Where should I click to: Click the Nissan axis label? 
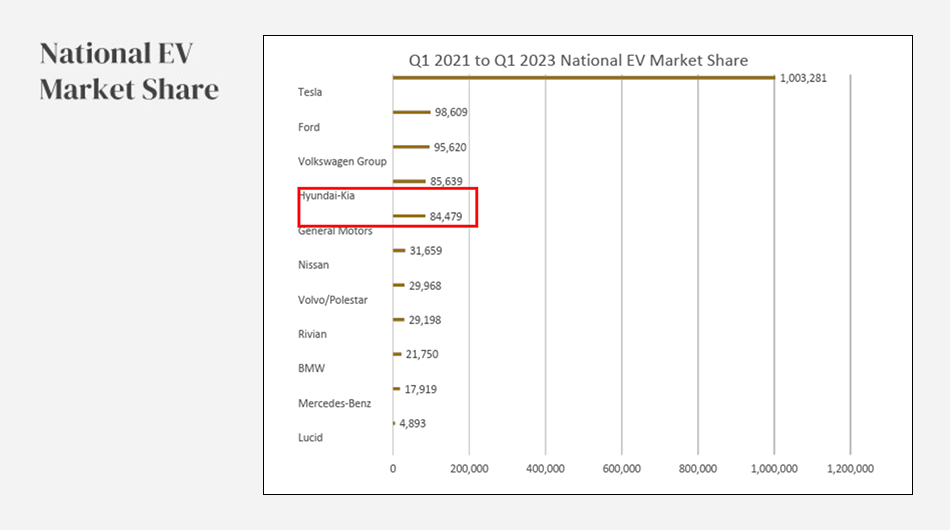pyautogui.click(x=313, y=265)
